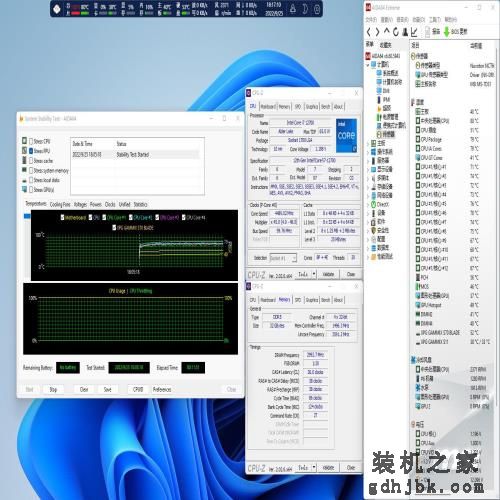Click the 当前值 column header in AIDA64
Screen dimensions: 500x500
(x=476, y=45)
